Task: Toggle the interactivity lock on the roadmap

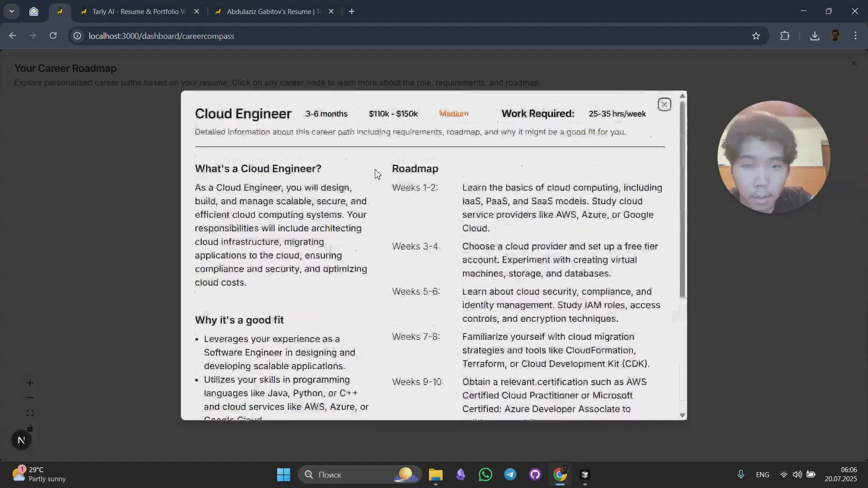Action: pyautogui.click(x=29, y=428)
